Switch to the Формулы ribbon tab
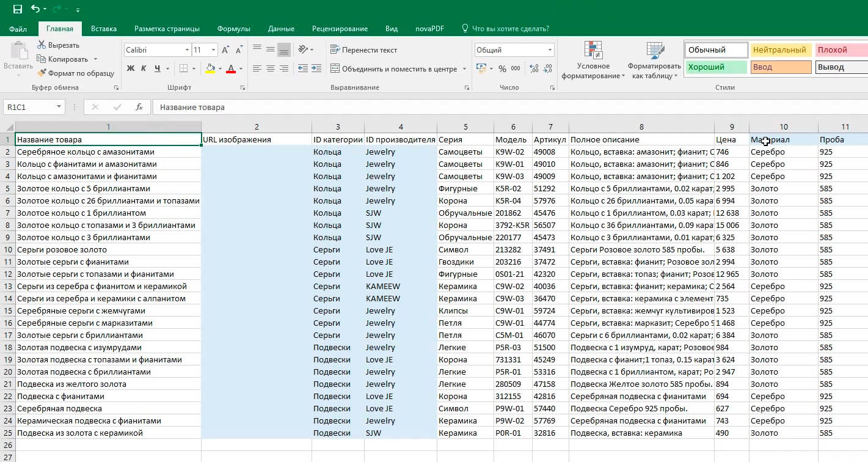The image size is (868, 462). pyautogui.click(x=234, y=29)
